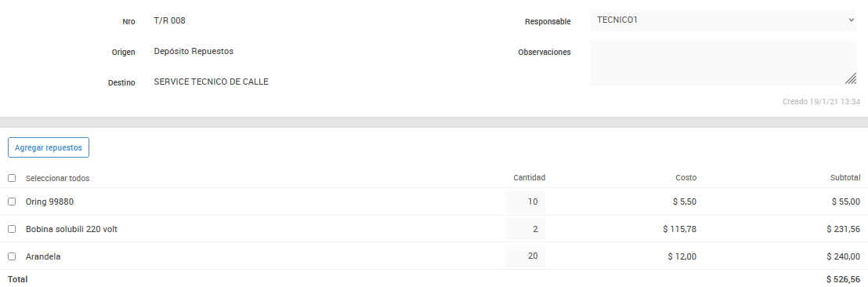Click the total amount $ 526,56
This screenshot has height=287, width=868.
click(843, 279)
